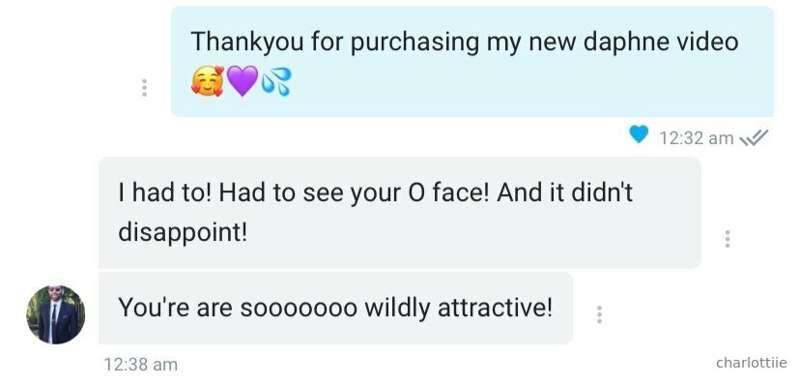Click the words "wildly attractive!" in last message
Viewport: 800px width, 384px height.
458,308
